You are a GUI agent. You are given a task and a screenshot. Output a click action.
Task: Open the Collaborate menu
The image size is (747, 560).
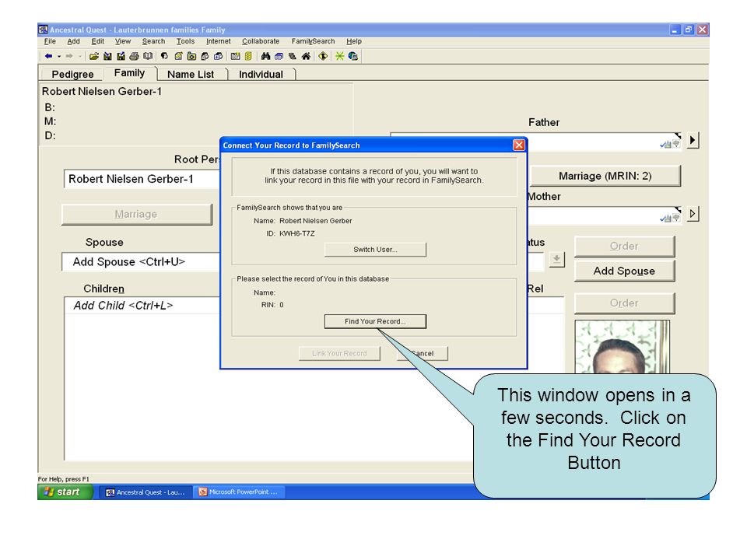261,41
